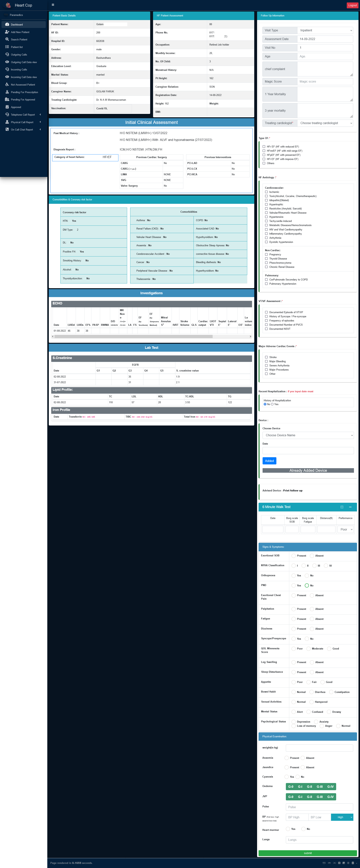Viewport: 360px width, 868px height.
Task: Click the Add New Patient icon
Action: 7,32
